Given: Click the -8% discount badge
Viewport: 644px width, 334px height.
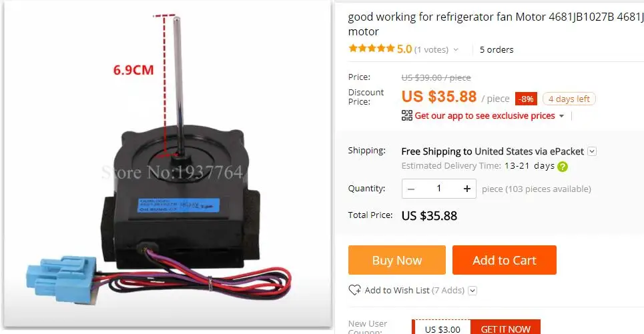Looking at the screenshot, I should click(x=526, y=99).
